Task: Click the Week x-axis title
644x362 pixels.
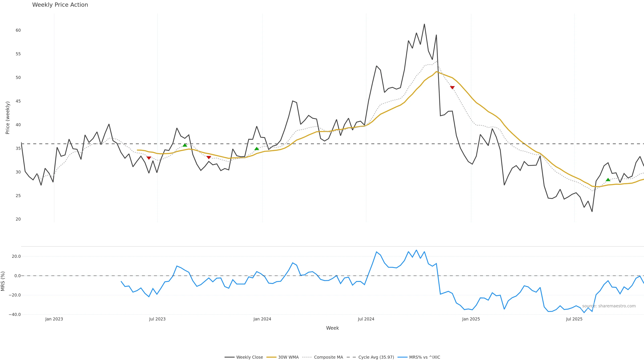Action: (x=332, y=328)
